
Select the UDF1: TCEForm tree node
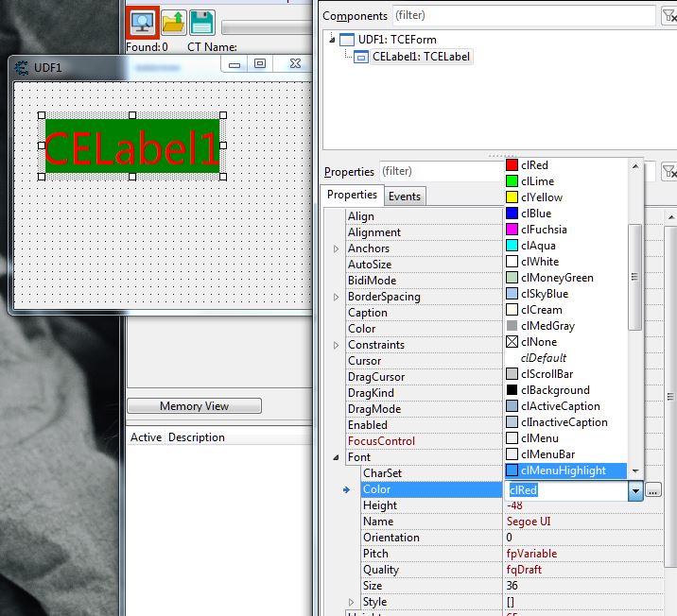(x=396, y=40)
